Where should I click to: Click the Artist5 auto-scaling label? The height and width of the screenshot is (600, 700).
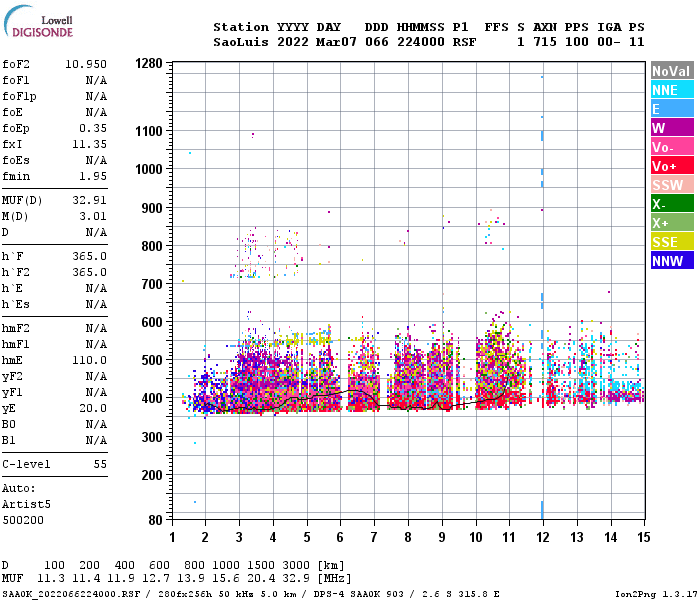click(x=26, y=504)
